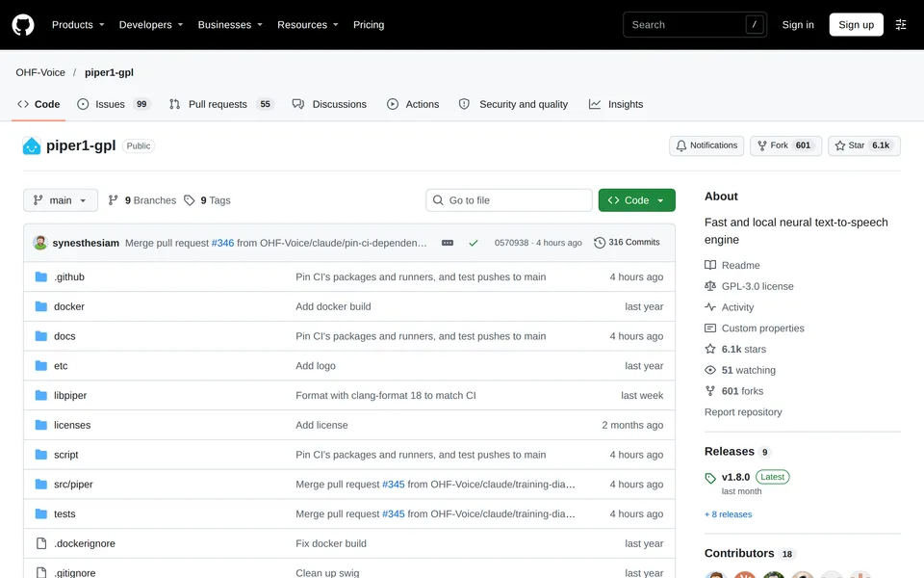Click the Custom properties icon
The width and height of the screenshot is (924, 578).
point(710,328)
